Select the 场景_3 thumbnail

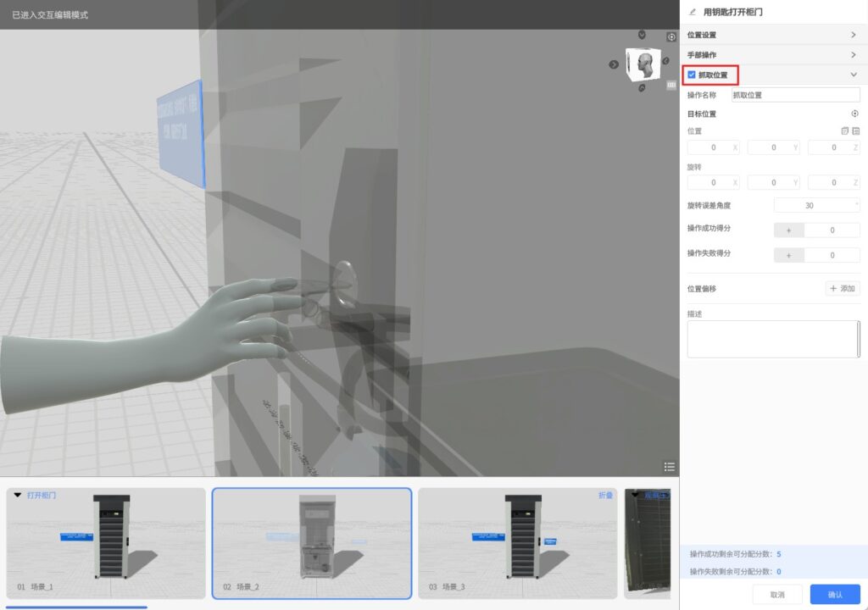[x=517, y=543]
